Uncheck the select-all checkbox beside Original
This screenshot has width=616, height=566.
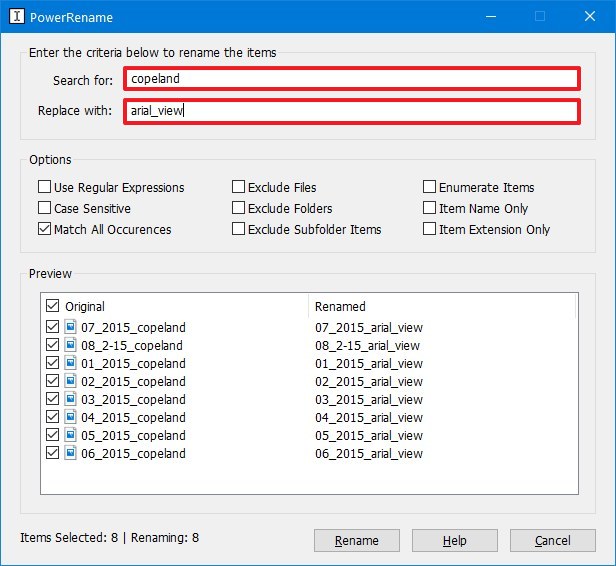tap(53, 306)
